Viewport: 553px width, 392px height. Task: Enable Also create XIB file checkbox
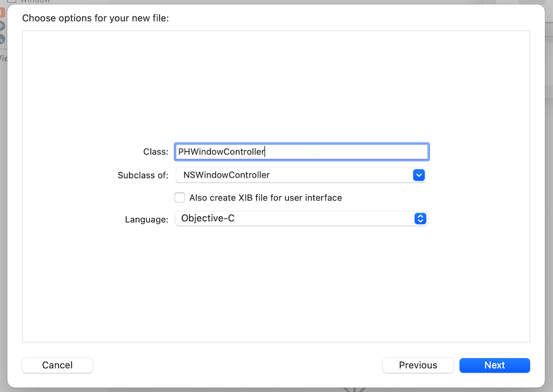(179, 198)
